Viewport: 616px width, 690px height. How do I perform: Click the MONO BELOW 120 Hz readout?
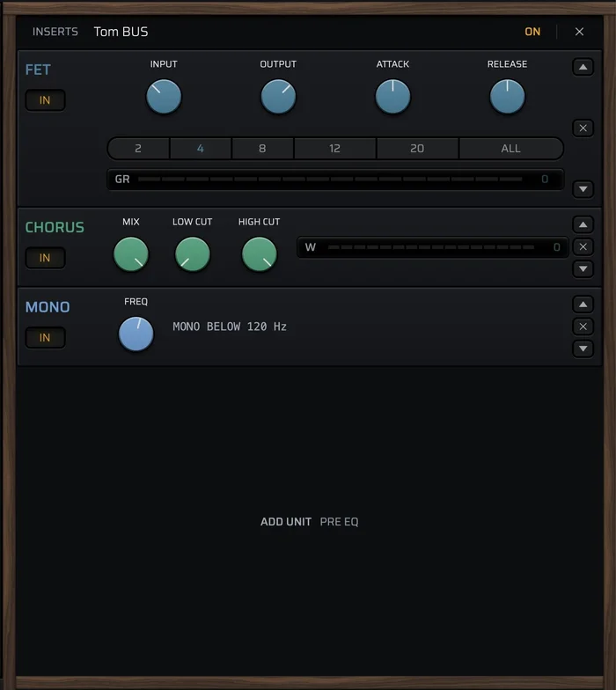coord(230,327)
